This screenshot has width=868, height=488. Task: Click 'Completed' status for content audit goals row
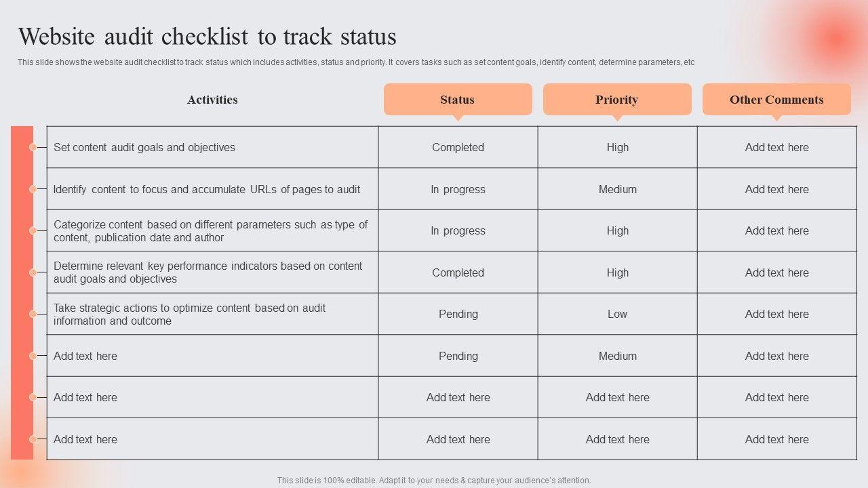(x=458, y=147)
